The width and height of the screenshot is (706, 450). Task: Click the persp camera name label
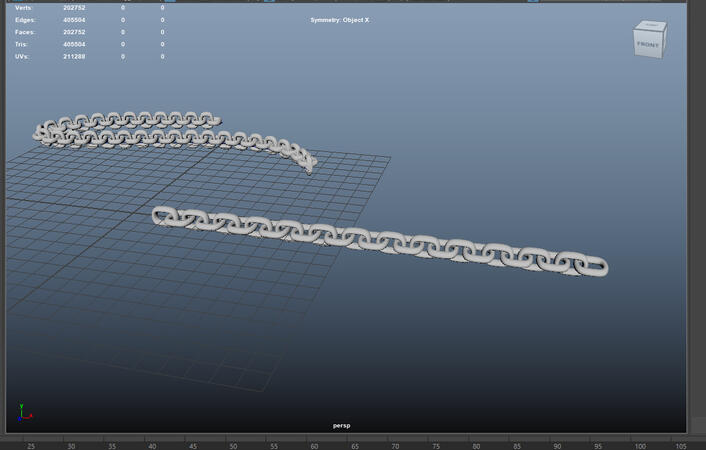[341, 425]
